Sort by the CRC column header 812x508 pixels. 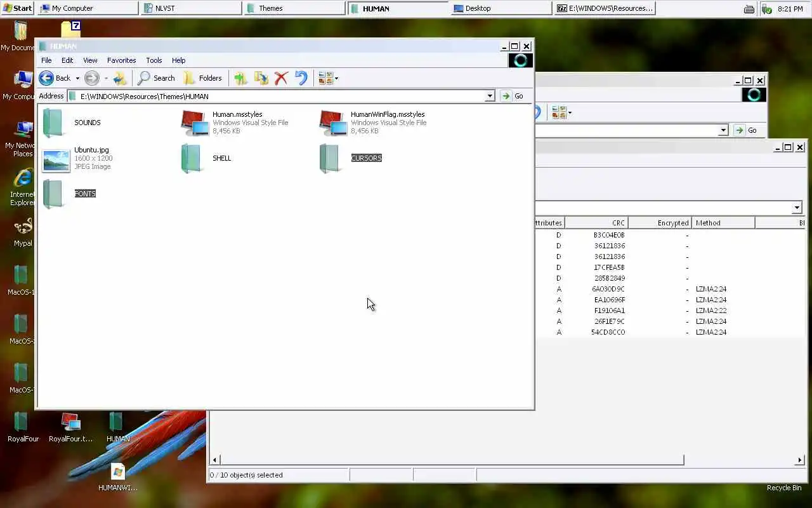tap(596, 223)
